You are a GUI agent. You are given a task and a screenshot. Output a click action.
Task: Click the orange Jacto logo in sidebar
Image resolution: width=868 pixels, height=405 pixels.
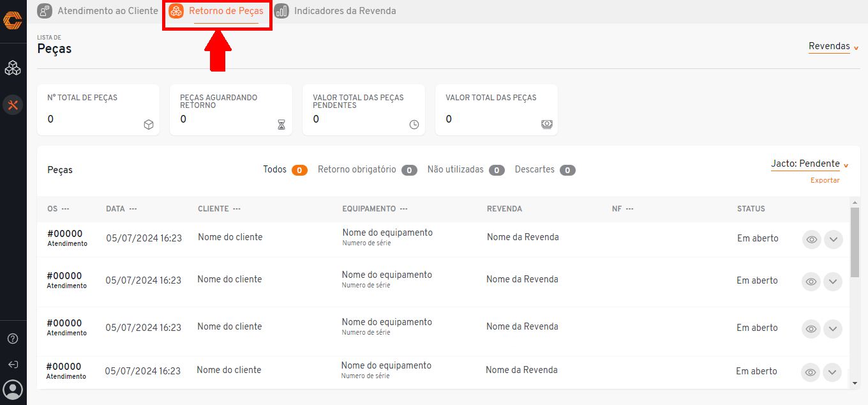tap(13, 21)
